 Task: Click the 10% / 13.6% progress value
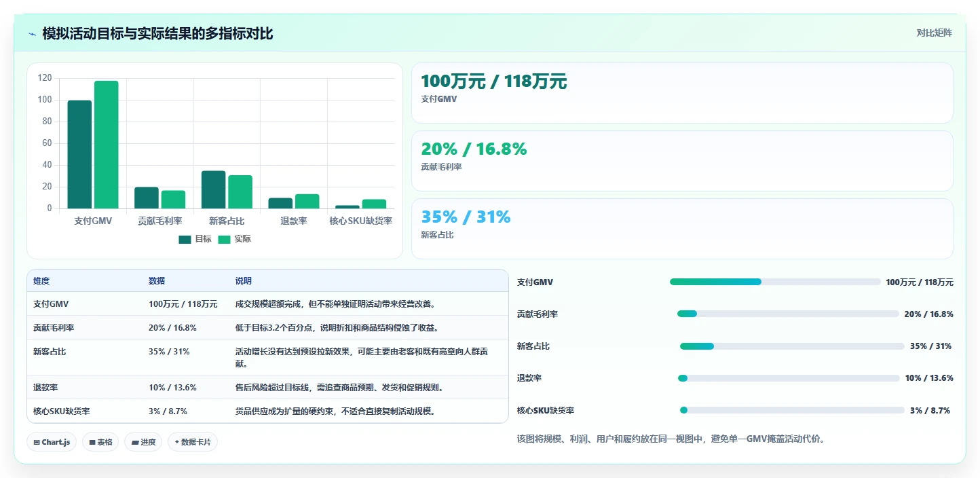pyautogui.click(x=929, y=378)
